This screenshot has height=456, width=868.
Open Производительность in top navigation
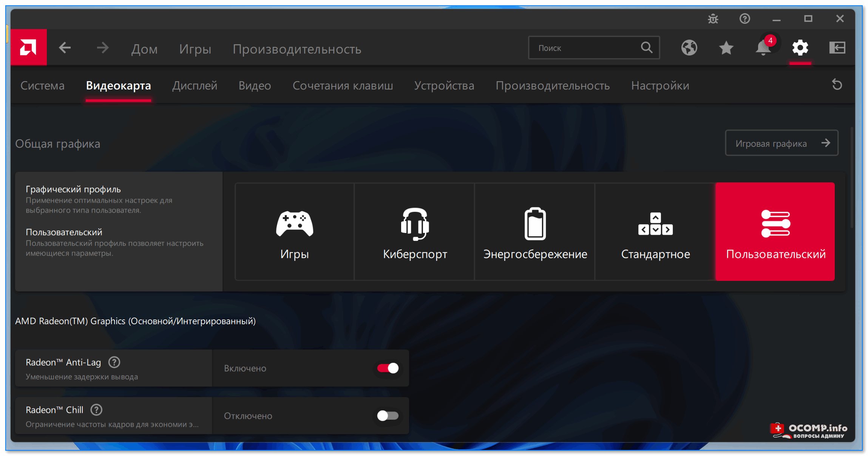[297, 49]
